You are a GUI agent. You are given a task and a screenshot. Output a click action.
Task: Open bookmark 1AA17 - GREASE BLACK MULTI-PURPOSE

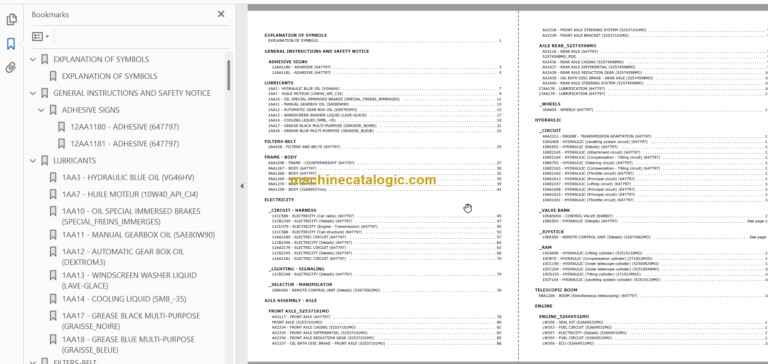click(131, 321)
